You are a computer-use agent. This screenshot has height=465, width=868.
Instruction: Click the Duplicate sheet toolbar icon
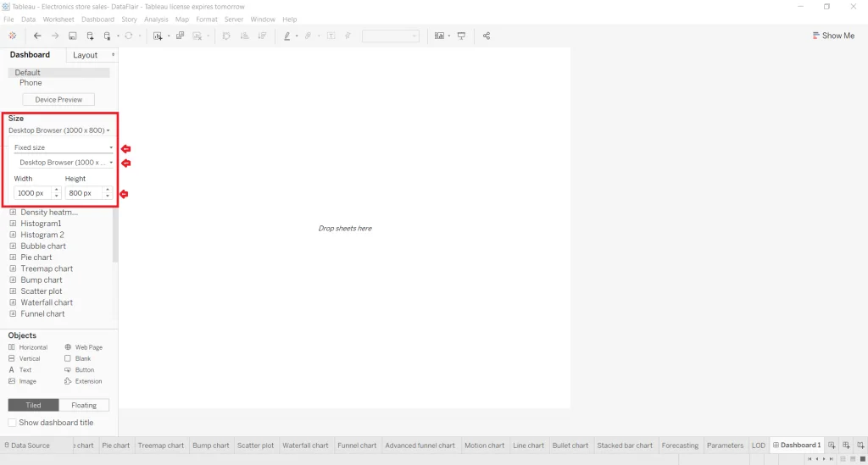[x=180, y=36]
